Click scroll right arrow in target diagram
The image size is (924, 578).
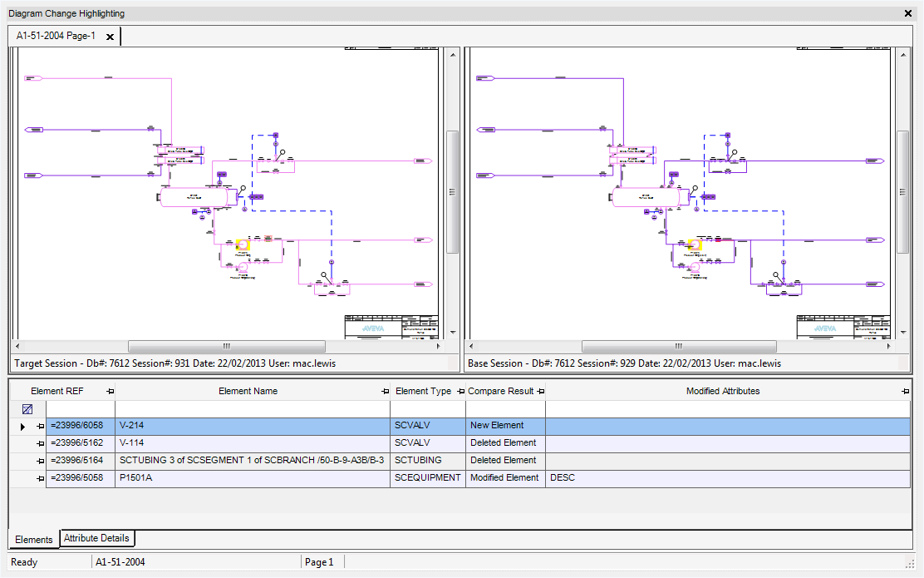tap(439, 346)
